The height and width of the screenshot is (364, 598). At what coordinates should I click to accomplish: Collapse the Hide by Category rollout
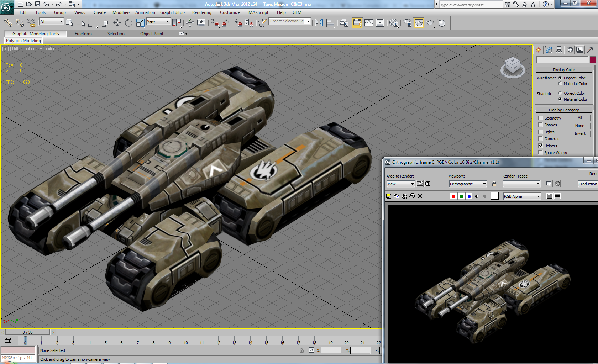[x=564, y=110]
